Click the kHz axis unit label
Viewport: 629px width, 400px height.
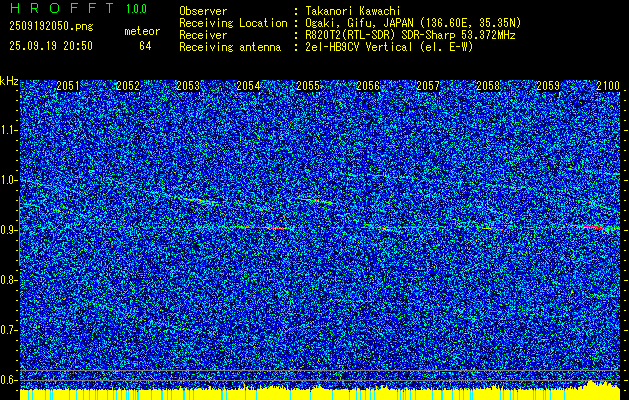tap(9, 81)
